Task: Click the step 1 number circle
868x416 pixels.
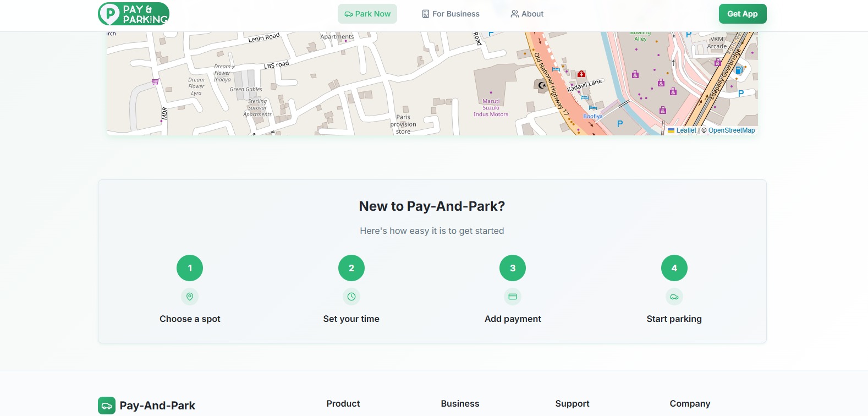Action: (x=190, y=268)
